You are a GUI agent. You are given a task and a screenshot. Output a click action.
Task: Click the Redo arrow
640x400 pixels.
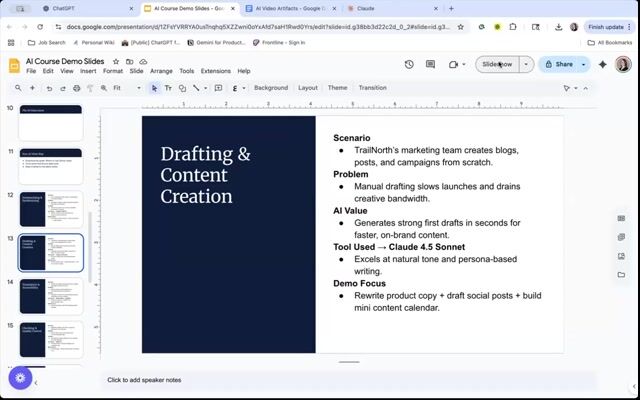[x=63, y=88]
